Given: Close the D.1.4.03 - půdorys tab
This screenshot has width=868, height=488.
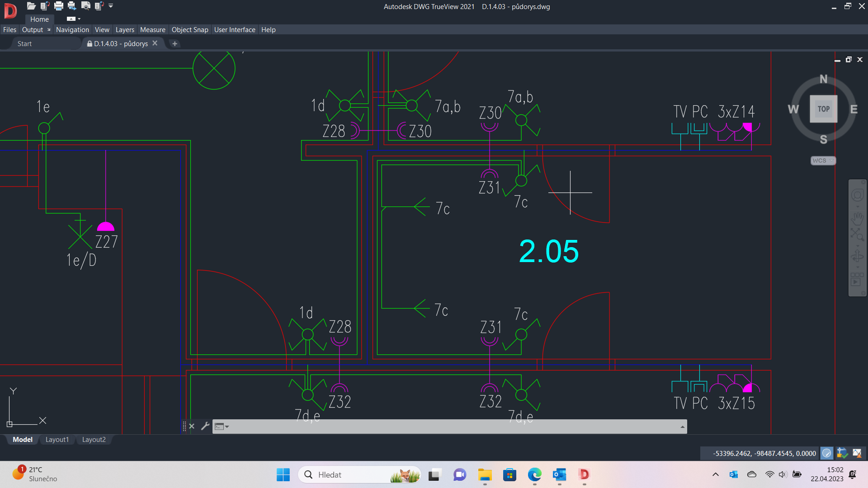Looking at the screenshot, I should point(155,43).
